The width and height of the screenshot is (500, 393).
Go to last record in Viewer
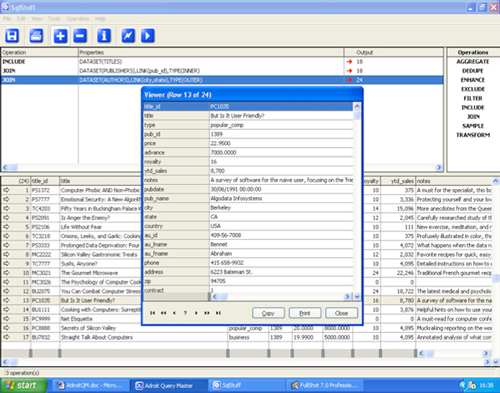218,313
